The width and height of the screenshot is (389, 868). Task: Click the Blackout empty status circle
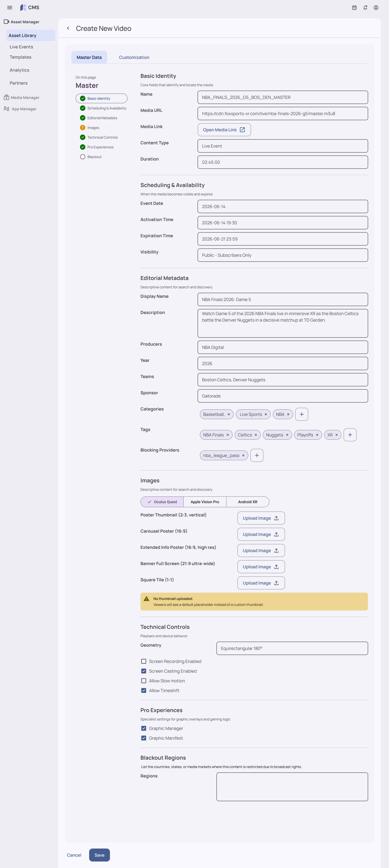(x=82, y=157)
